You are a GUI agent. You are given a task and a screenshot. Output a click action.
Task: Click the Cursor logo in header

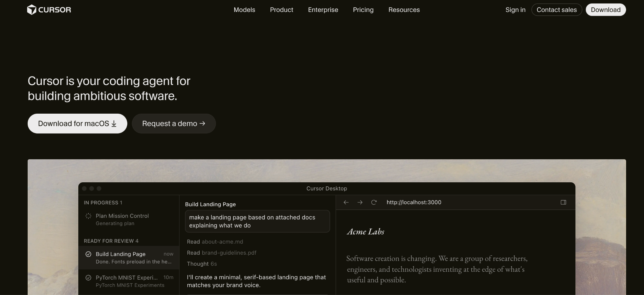[x=49, y=10]
